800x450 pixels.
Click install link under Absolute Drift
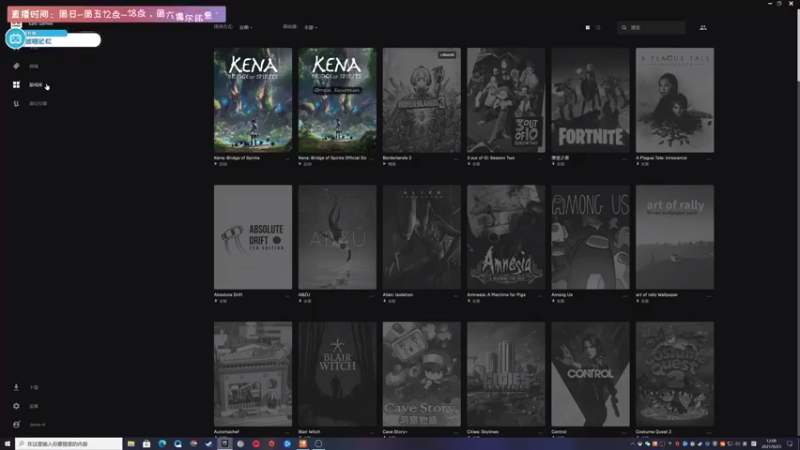point(221,301)
